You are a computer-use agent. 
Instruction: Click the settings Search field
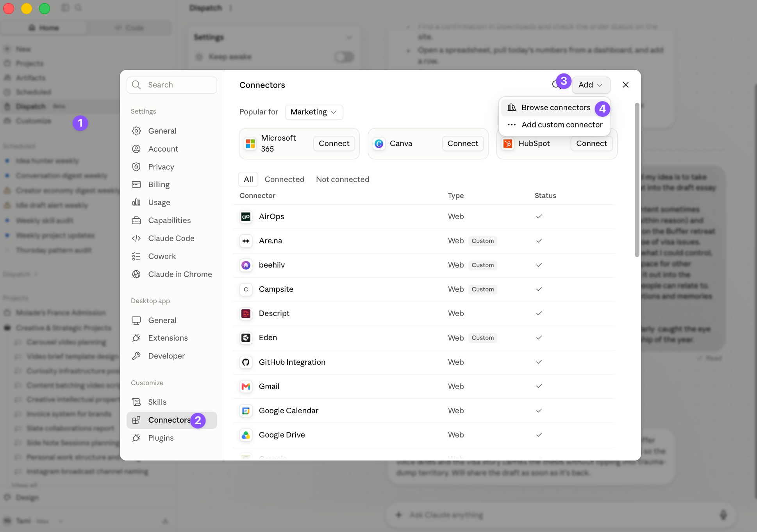click(172, 85)
